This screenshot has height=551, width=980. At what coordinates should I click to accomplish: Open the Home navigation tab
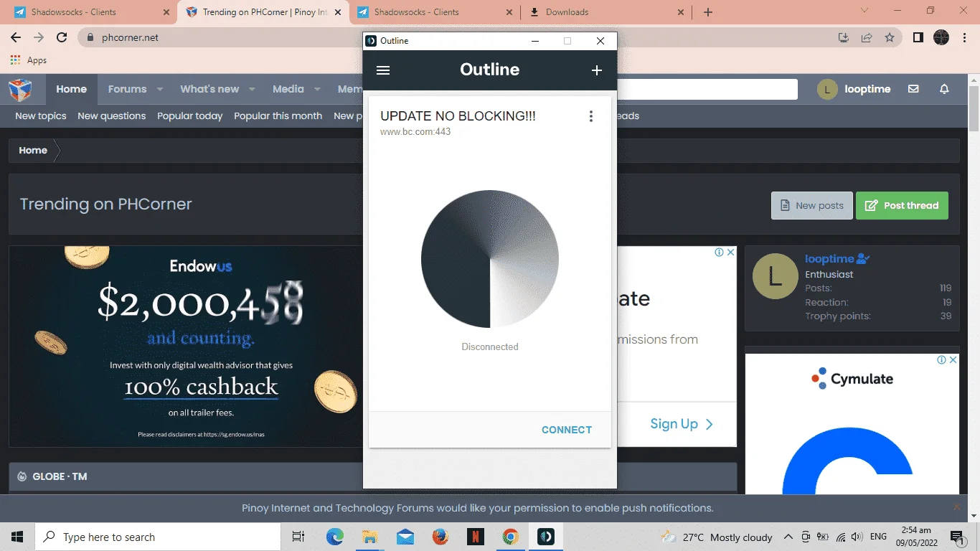pos(72,89)
